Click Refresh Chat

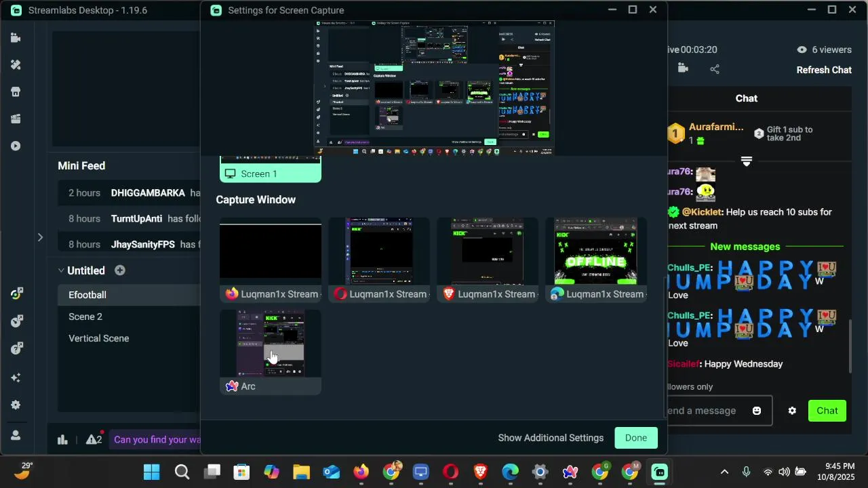click(824, 70)
